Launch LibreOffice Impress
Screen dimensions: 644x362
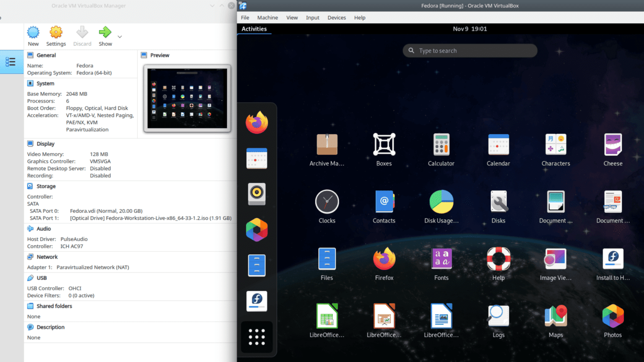tap(384, 316)
